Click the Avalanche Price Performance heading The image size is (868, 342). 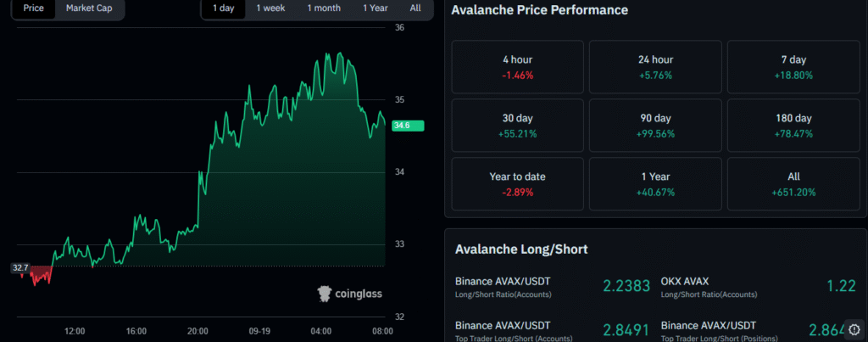(540, 10)
